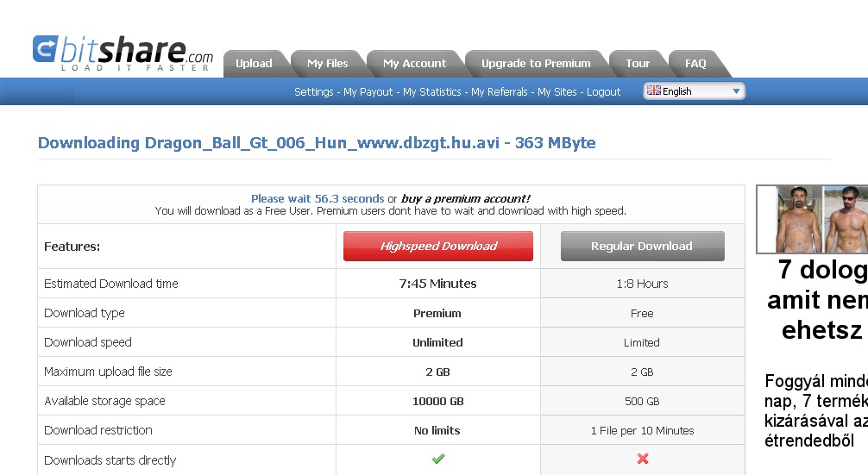Click the red Highspeed Download button
The width and height of the screenshot is (868, 475).
(437, 246)
